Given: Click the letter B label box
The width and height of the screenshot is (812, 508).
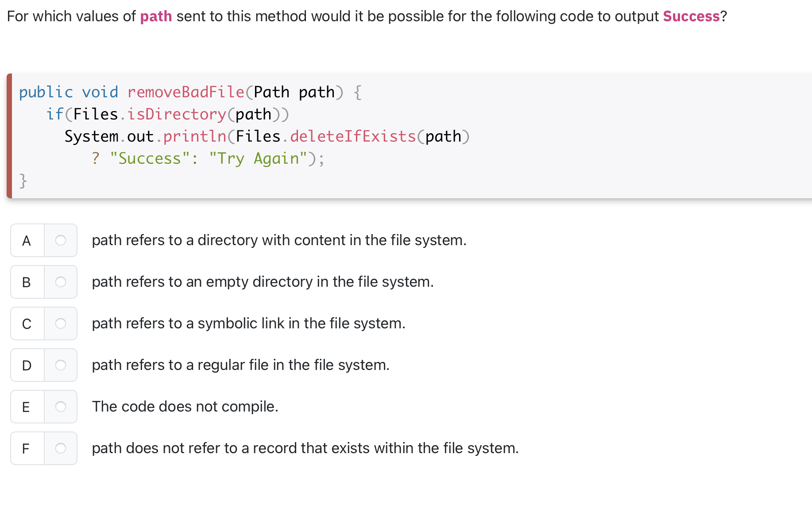Looking at the screenshot, I should (x=26, y=282).
